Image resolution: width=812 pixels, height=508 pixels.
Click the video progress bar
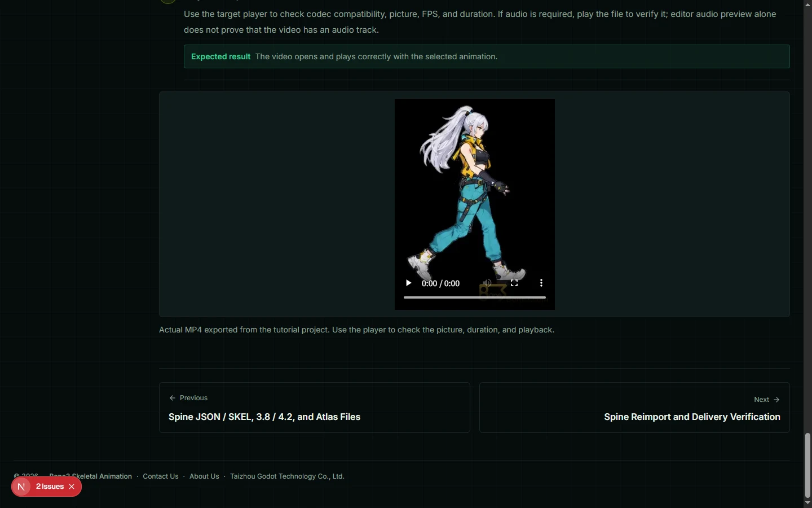pyautogui.click(x=475, y=297)
